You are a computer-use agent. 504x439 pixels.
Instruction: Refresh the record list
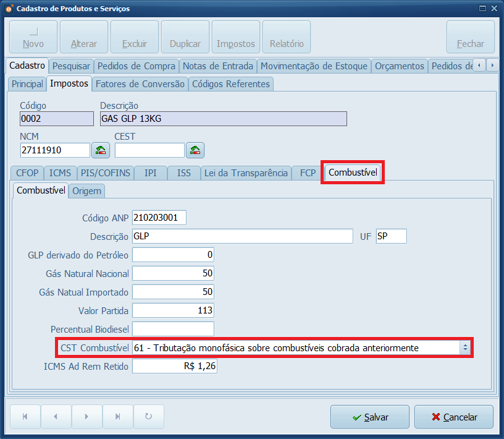(149, 417)
